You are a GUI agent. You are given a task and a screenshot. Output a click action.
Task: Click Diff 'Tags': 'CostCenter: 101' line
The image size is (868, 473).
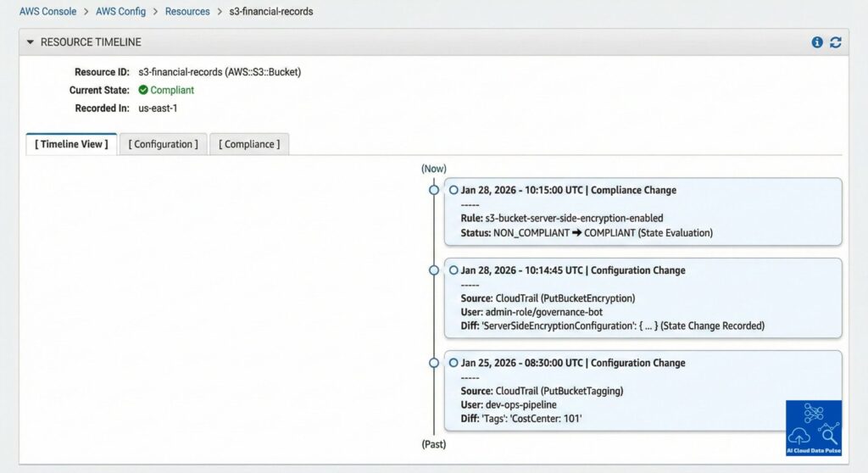point(521,418)
